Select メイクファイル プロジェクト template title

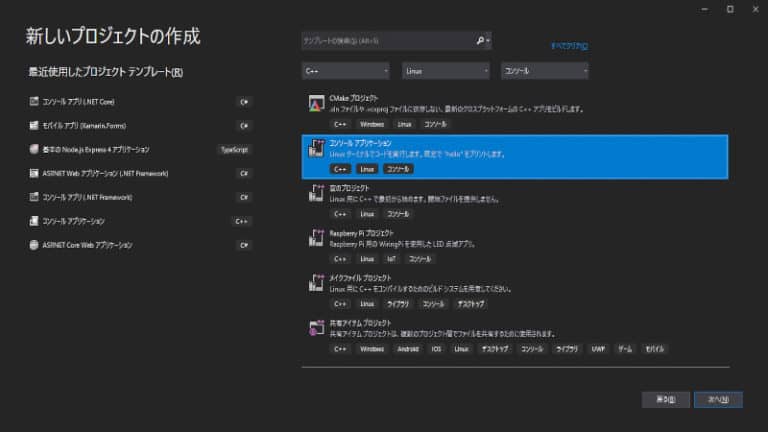tap(360, 278)
